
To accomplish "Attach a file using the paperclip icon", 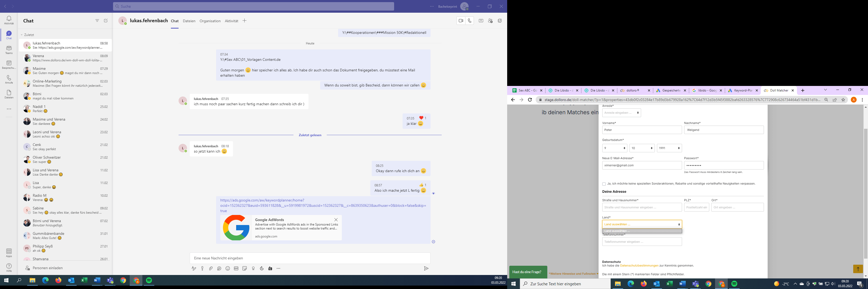I will 211,268.
